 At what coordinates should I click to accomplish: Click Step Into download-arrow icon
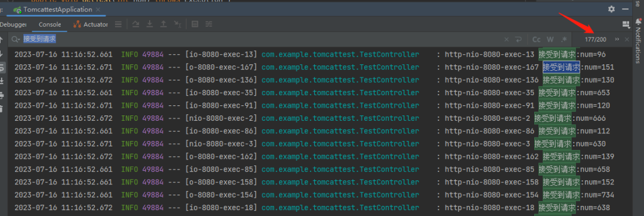coord(150,24)
